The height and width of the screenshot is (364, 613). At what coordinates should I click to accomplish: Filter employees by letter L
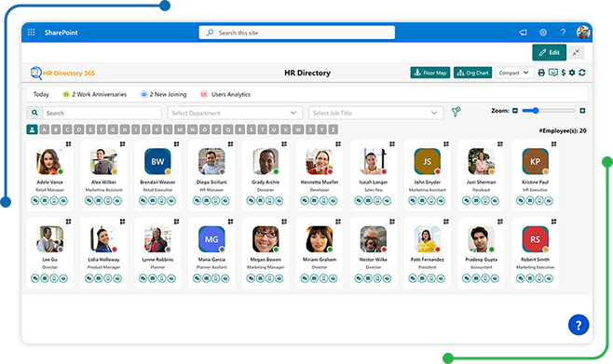coord(168,129)
